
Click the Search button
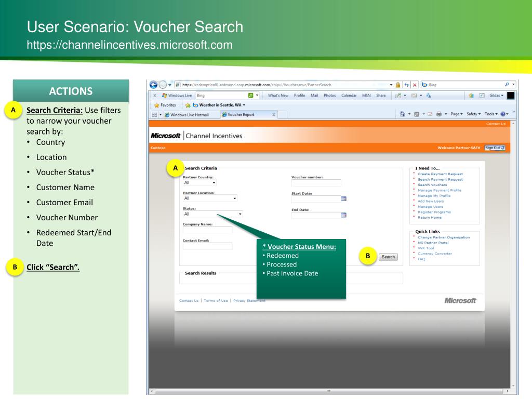pyautogui.click(x=388, y=257)
